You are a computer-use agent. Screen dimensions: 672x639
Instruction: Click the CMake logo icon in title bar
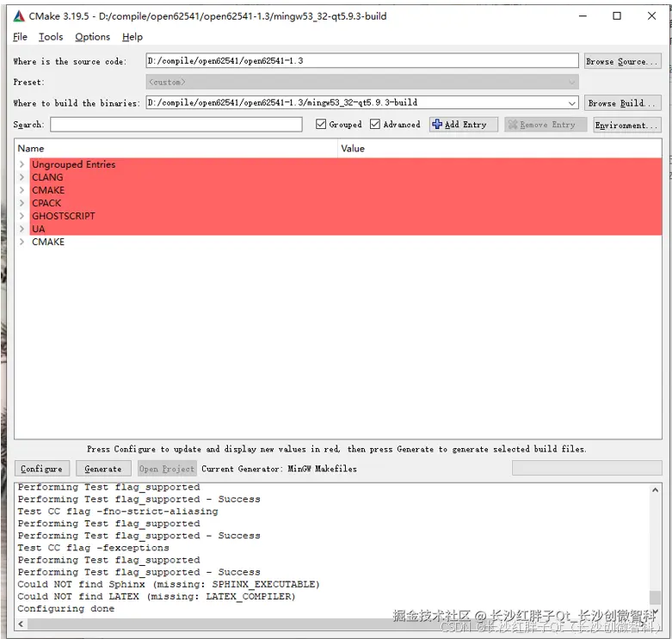point(19,16)
